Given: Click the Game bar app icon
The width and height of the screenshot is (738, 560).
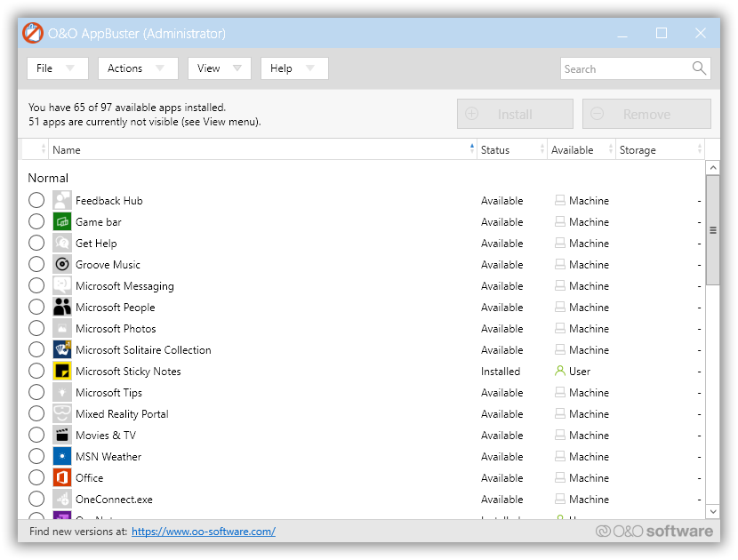Looking at the screenshot, I should 61,221.
